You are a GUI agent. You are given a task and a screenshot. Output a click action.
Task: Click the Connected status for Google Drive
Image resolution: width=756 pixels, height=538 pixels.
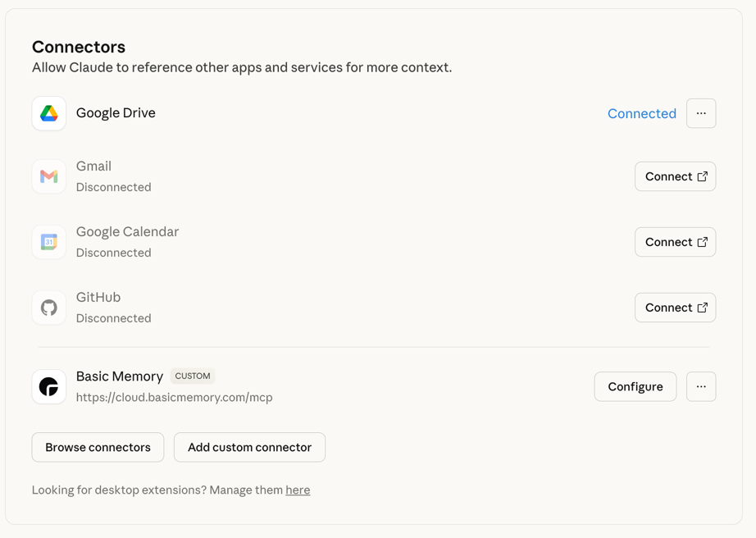point(641,114)
